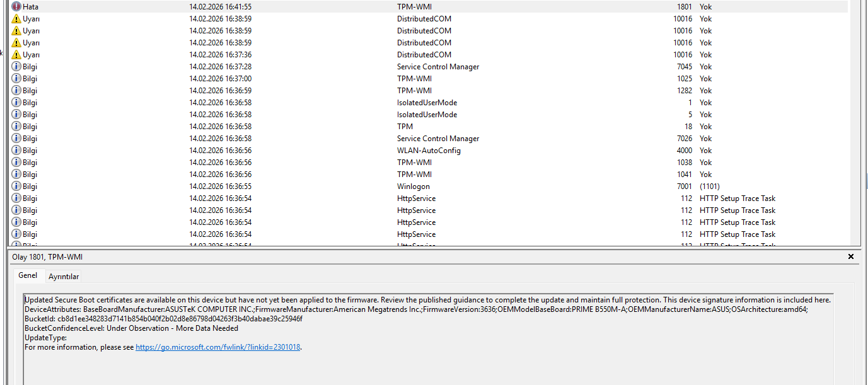Click the info icon of the IsolatedUserMode event 5 row
The height and width of the screenshot is (385, 868).
(16, 115)
